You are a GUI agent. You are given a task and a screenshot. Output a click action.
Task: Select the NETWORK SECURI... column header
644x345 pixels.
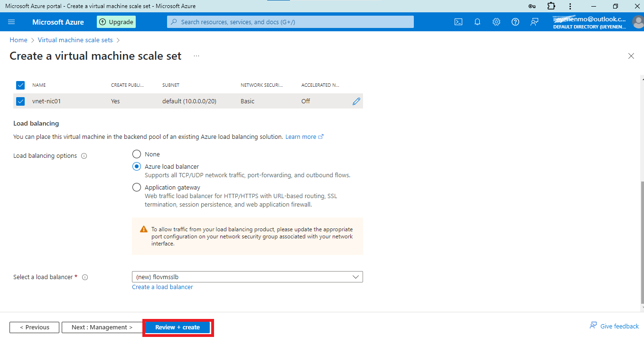pyautogui.click(x=261, y=85)
